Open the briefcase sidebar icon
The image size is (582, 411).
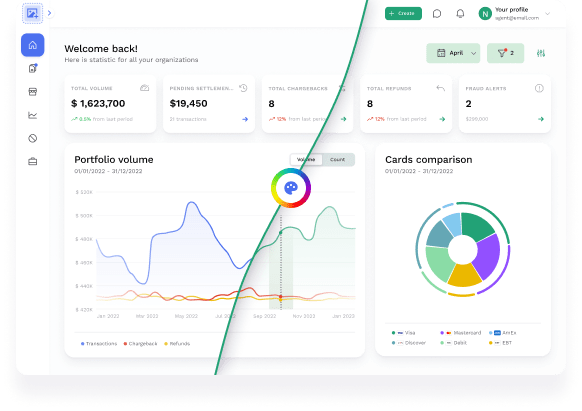(x=33, y=162)
